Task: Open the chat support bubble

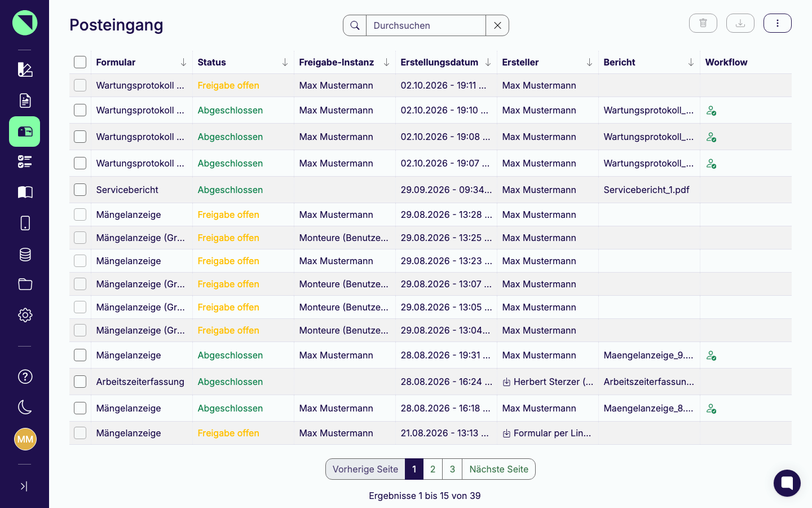Action: (787, 483)
